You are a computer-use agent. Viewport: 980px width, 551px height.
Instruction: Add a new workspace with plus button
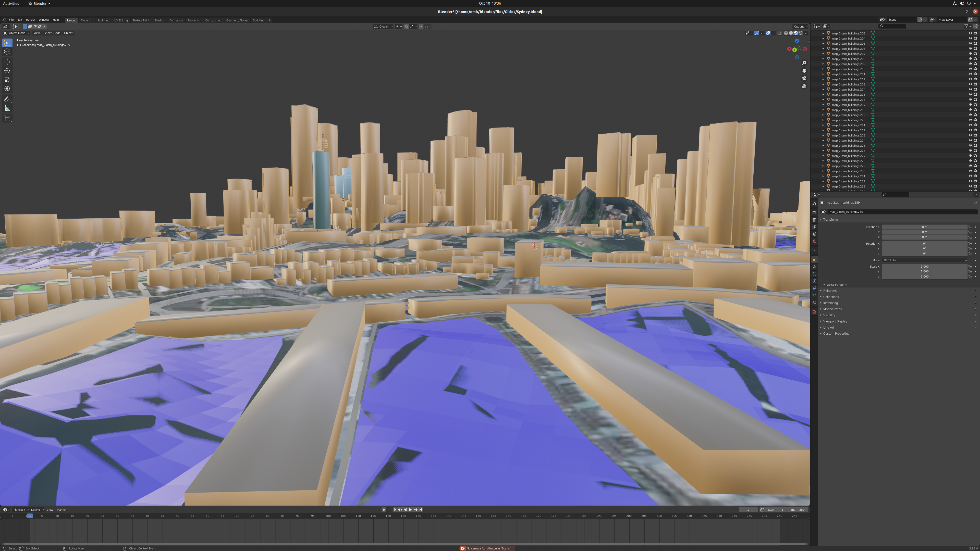tap(269, 20)
